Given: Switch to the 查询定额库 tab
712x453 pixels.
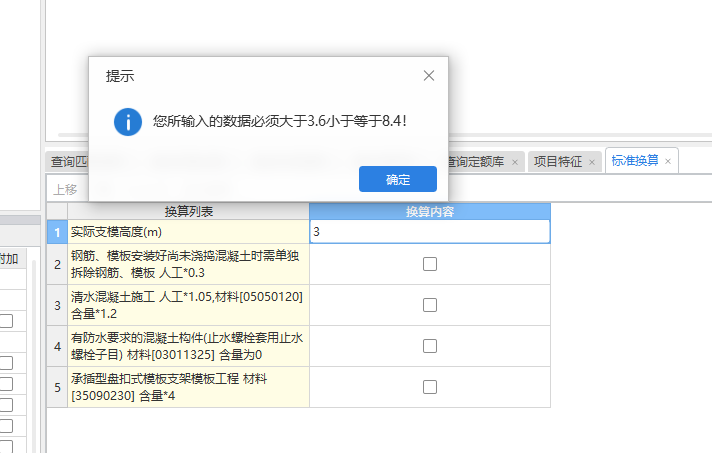Looking at the screenshot, I should [475, 162].
